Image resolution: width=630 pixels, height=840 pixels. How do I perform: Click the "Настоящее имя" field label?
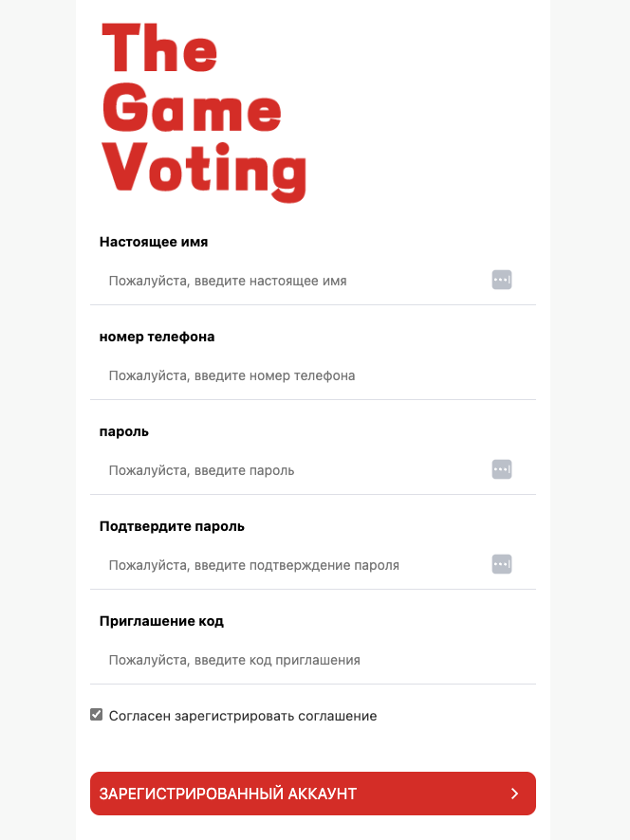154,242
